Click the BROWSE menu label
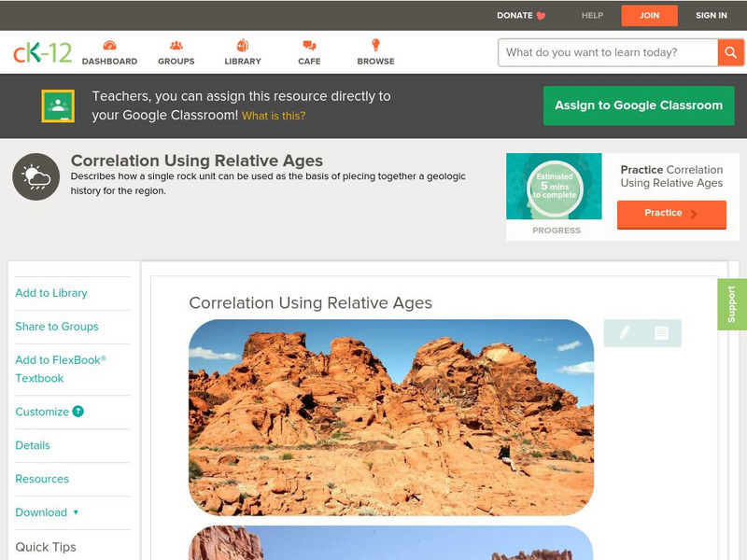The height and width of the screenshot is (560, 747). (376, 62)
